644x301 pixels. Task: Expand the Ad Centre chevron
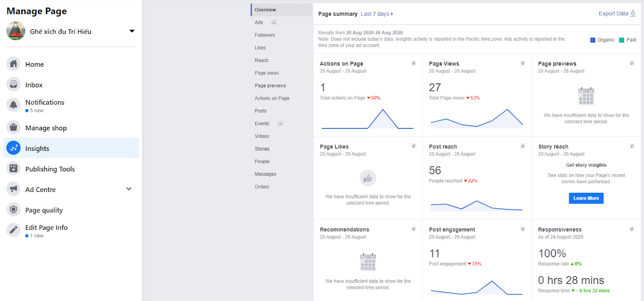tap(129, 189)
